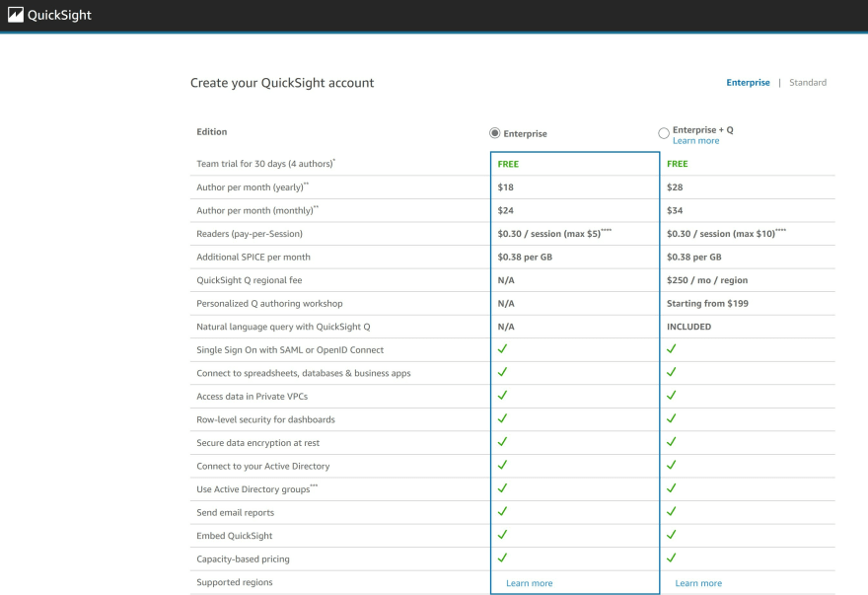Click the INCLUDED natural language query value
Viewport: 868px width, 595px height.
[688, 327]
